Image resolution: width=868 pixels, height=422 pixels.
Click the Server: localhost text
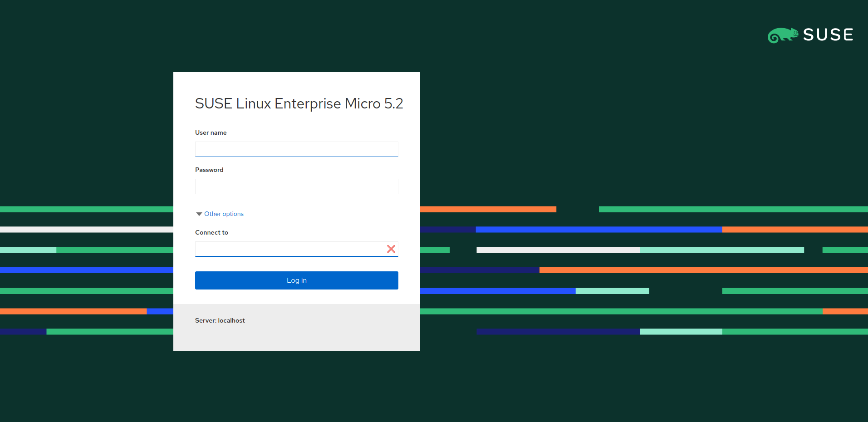point(220,320)
